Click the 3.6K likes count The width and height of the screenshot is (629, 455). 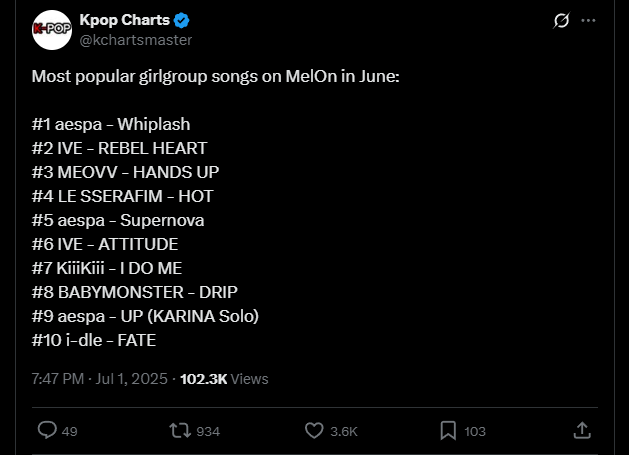(x=344, y=431)
